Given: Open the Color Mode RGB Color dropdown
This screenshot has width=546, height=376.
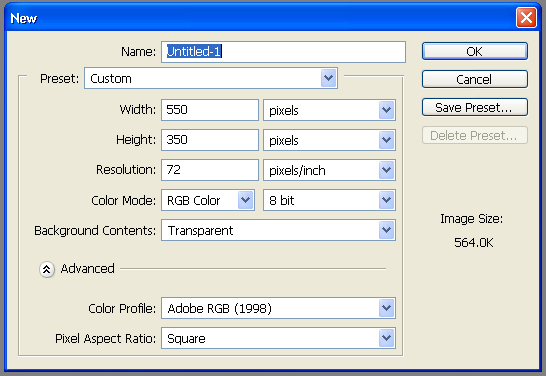Looking at the screenshot, I should pos(208,200).
